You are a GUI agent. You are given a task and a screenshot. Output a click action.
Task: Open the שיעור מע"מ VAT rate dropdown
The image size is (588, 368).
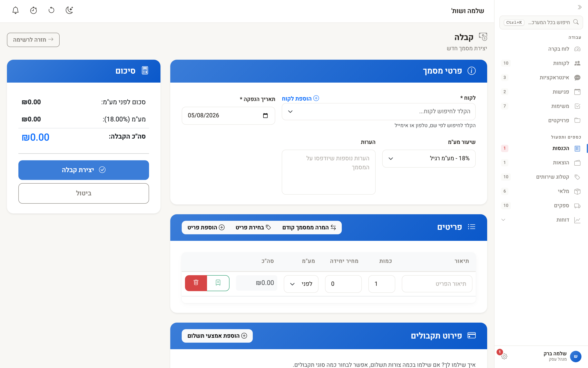(x=429, y=159)
